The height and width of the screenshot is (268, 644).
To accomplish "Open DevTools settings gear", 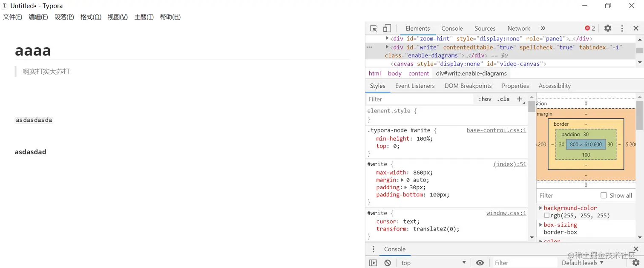I will [608, 28].
